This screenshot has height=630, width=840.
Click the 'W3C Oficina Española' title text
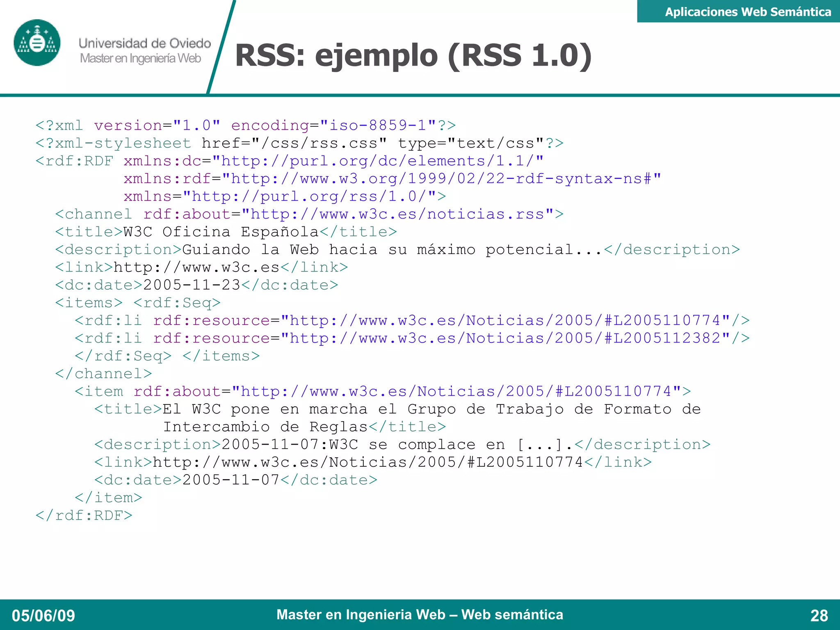[221, 232]
